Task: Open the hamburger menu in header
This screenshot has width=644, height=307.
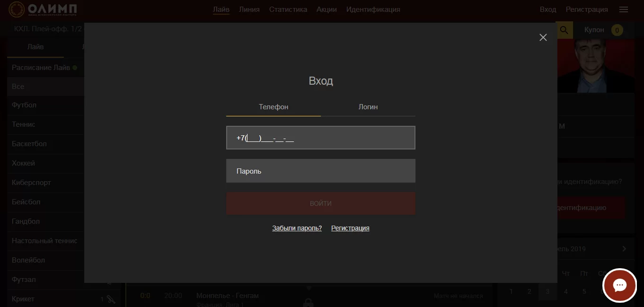Action: click(623, 9)
